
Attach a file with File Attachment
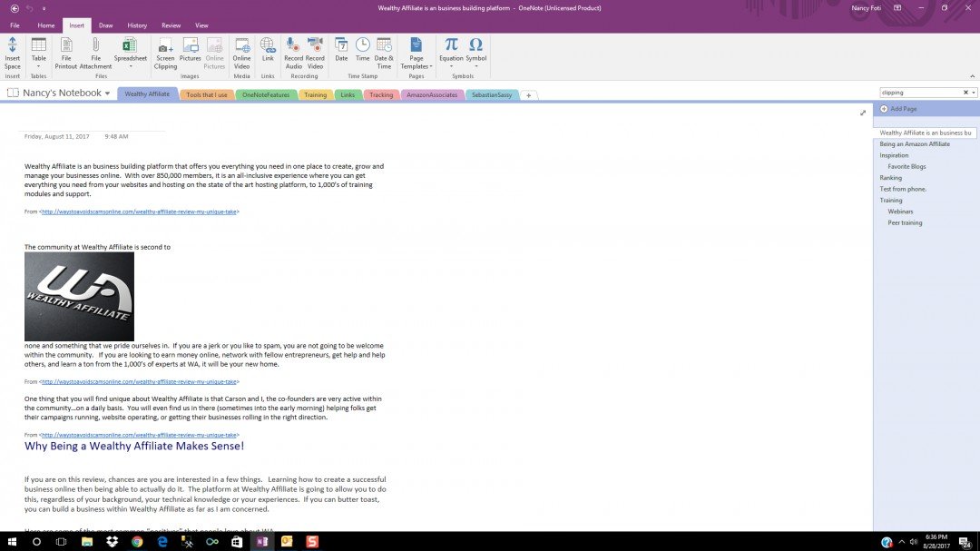click(95, 54)
